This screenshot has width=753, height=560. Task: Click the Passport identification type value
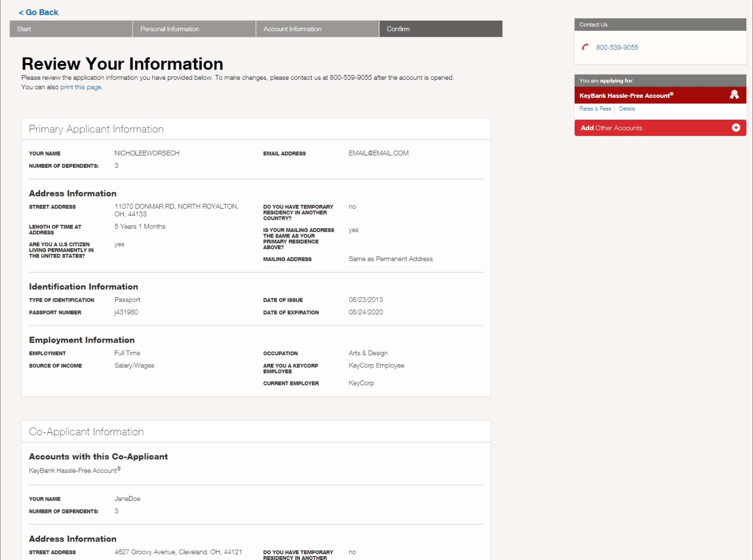[x=127, y=300]
